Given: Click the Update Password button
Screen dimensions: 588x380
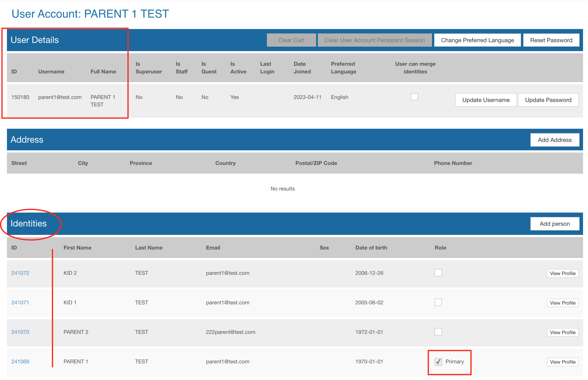Looking at the screenshot, I should tap(548, 100).
